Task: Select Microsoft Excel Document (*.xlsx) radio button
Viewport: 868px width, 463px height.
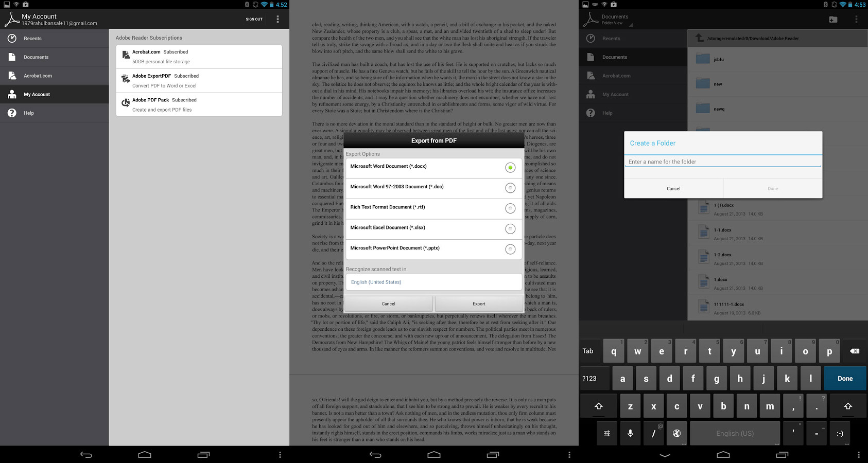Action: (x=510, y=229)
